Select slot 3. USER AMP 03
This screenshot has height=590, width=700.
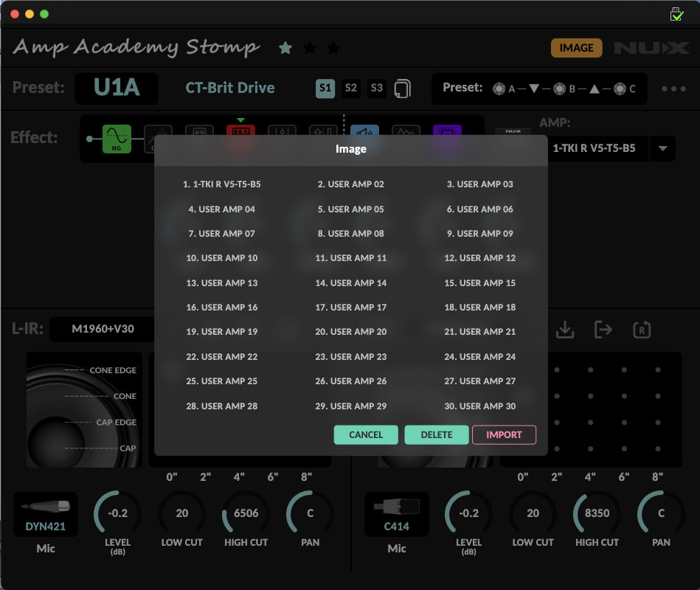point(480,184)
